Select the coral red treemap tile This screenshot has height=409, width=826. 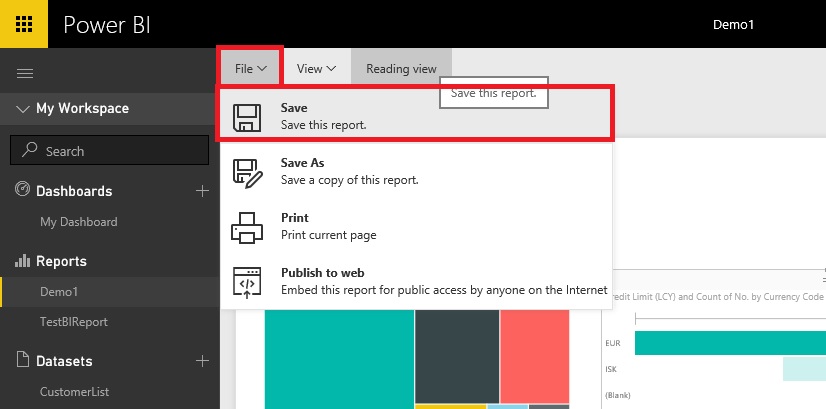tap(535, 356)
